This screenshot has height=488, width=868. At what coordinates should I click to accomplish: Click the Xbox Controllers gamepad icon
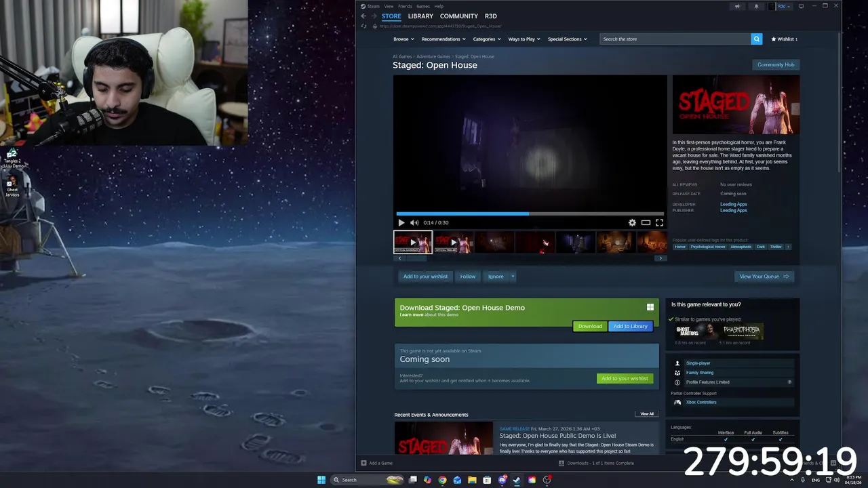pyautogui.click(x=677, y=402)
